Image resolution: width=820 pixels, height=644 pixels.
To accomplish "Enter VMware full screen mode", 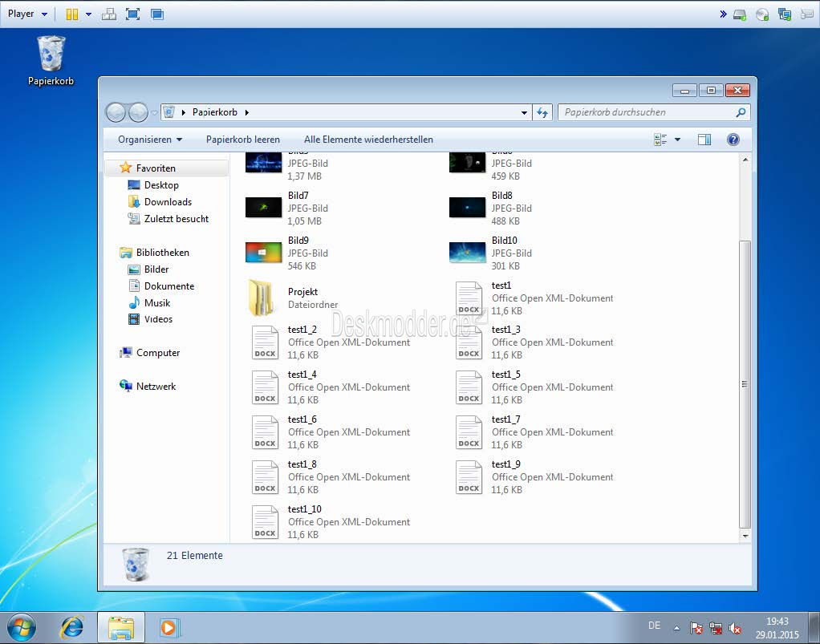I will point(133,14).
